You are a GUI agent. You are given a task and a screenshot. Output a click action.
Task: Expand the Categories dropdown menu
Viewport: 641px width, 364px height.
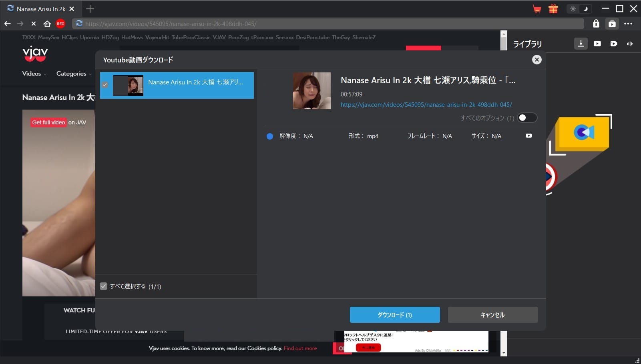[x=74, y=74]
